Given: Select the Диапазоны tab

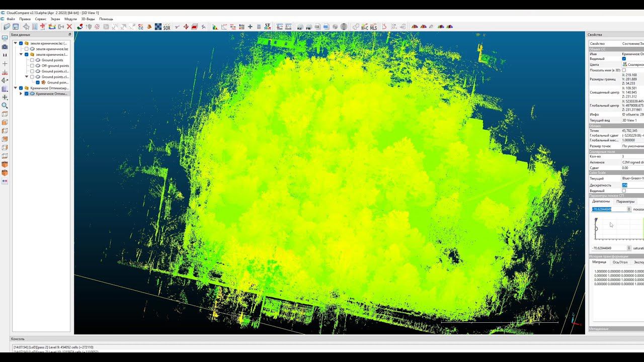Looking at the screenshot, I should (601, 201).
